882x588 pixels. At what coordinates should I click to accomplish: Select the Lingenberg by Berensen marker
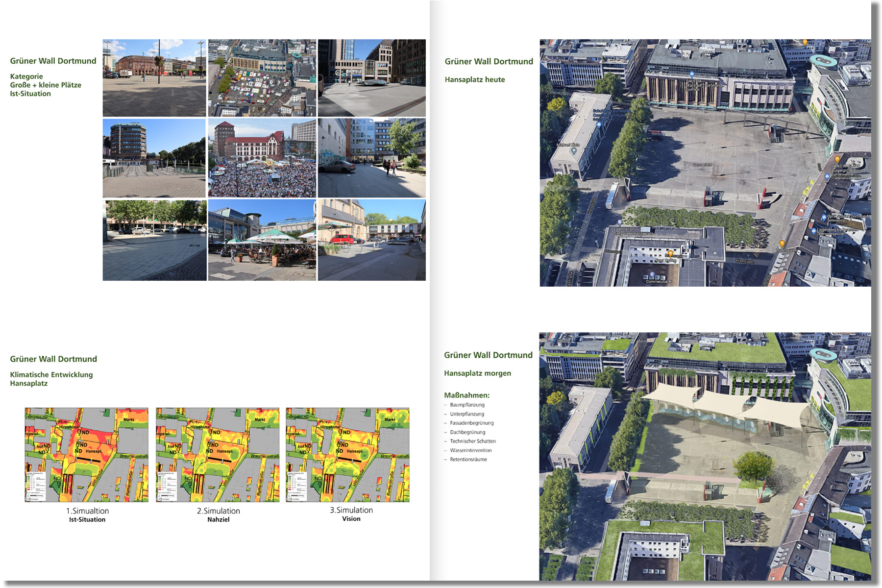click(814, 231)
